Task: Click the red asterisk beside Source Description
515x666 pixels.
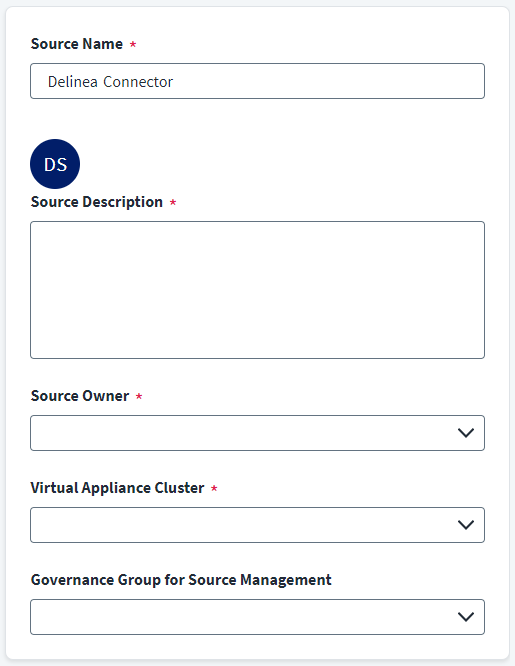Action: coord(173,202)
